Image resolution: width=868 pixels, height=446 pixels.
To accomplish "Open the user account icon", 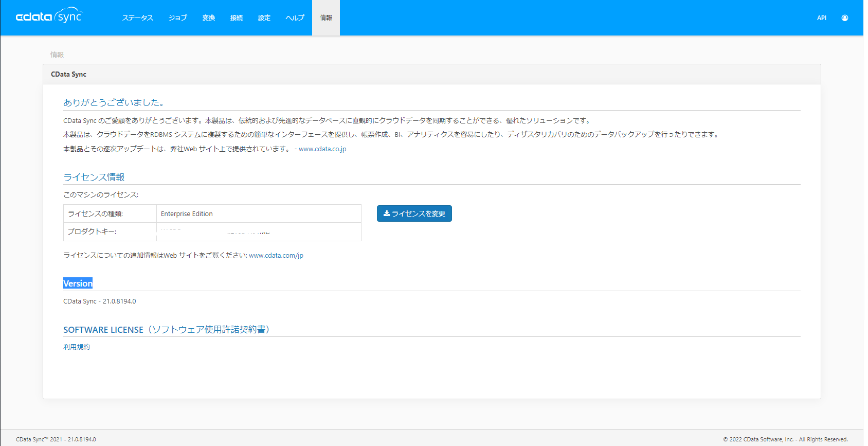I will [x=844, y=18].
